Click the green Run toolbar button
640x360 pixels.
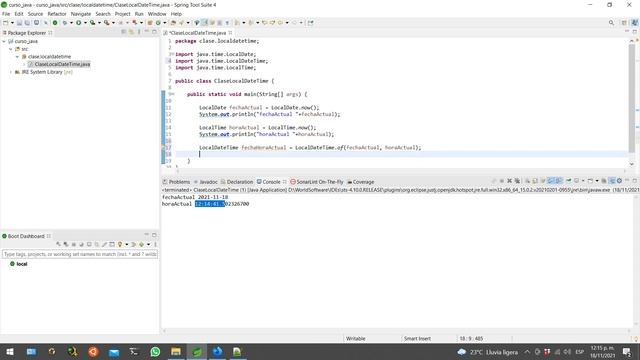click(78, 23)
